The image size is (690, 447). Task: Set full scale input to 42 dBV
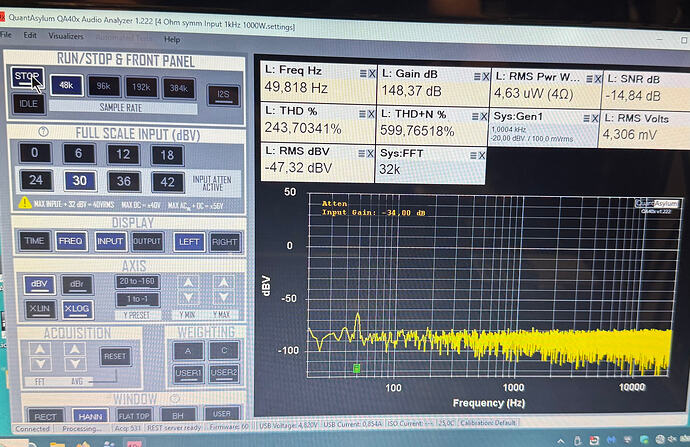pyautogui.click(x=167, y=182)
